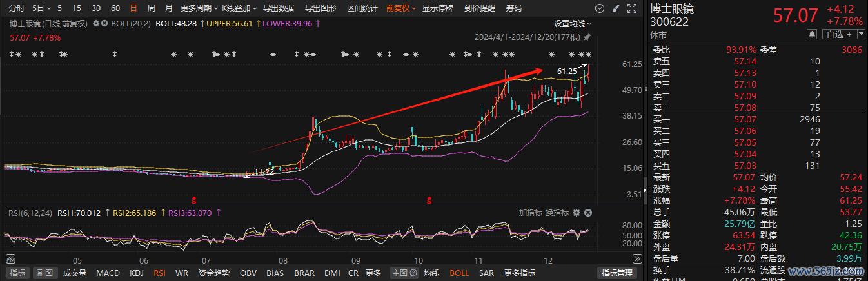This screenshot has width=868, height=281.
Task: Click the 指标 button at bottom left
Action: click(x=18, y=273)
